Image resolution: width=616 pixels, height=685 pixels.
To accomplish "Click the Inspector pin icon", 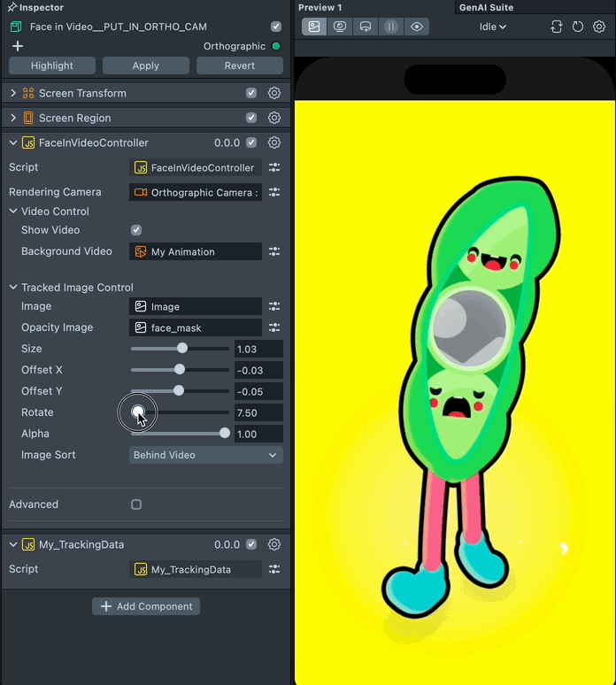I will pyautogui.click(x=12, y=7).
